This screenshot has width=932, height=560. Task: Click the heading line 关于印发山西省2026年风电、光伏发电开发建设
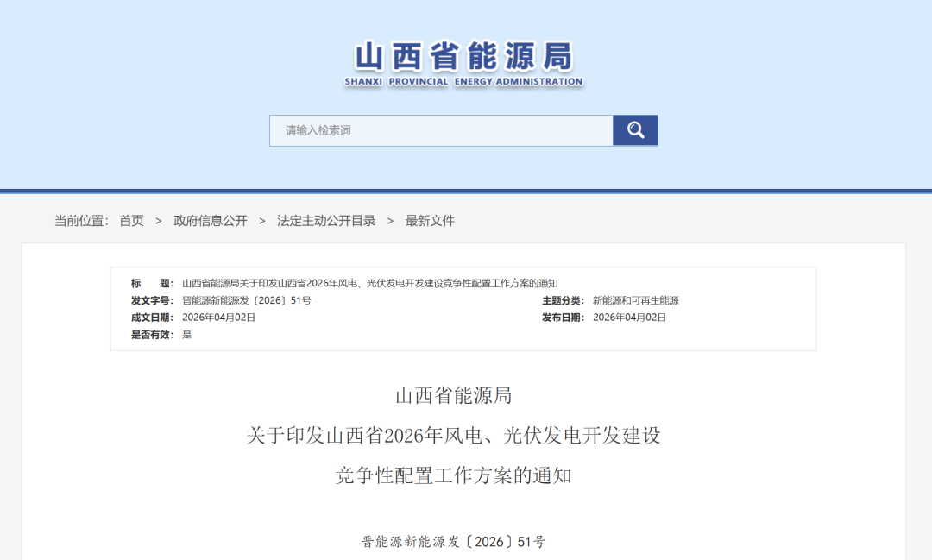tap(454, 436)
